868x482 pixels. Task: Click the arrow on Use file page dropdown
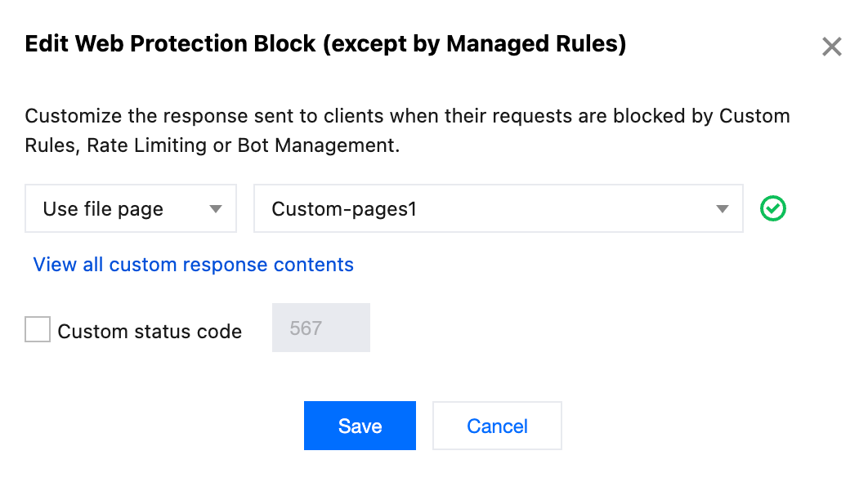[216, 209]
